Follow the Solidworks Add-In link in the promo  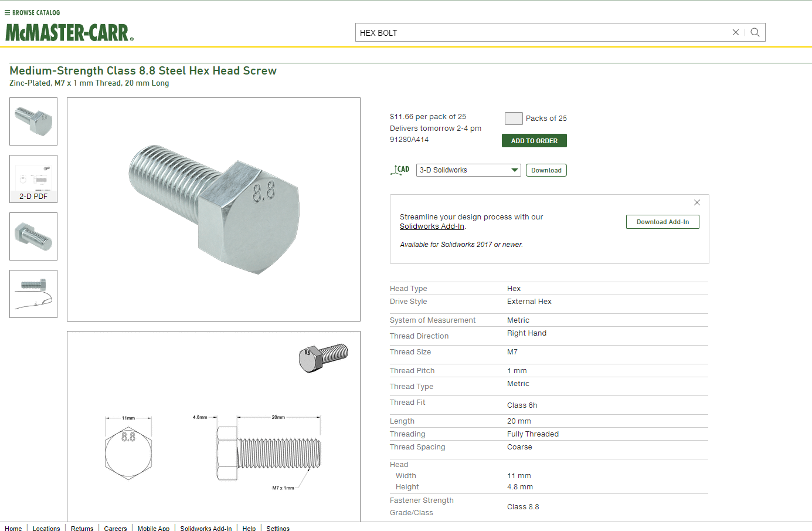click(432, 226)
